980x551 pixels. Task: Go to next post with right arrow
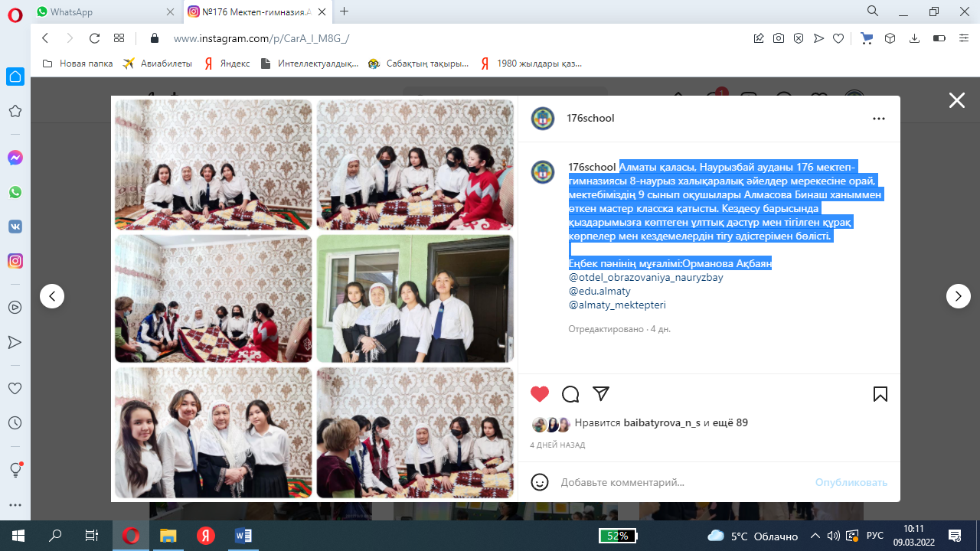(x=958, y=296)
